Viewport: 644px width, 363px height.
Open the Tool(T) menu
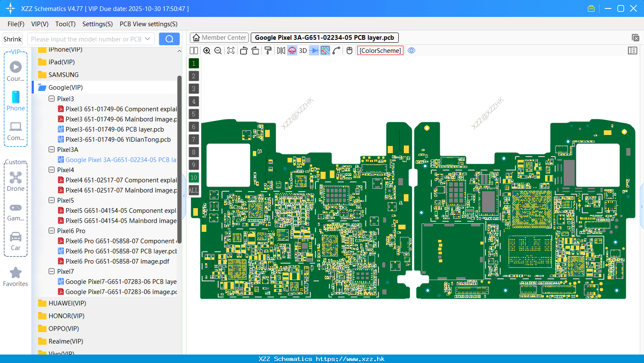pyautogui.click(x=66, y=24)
